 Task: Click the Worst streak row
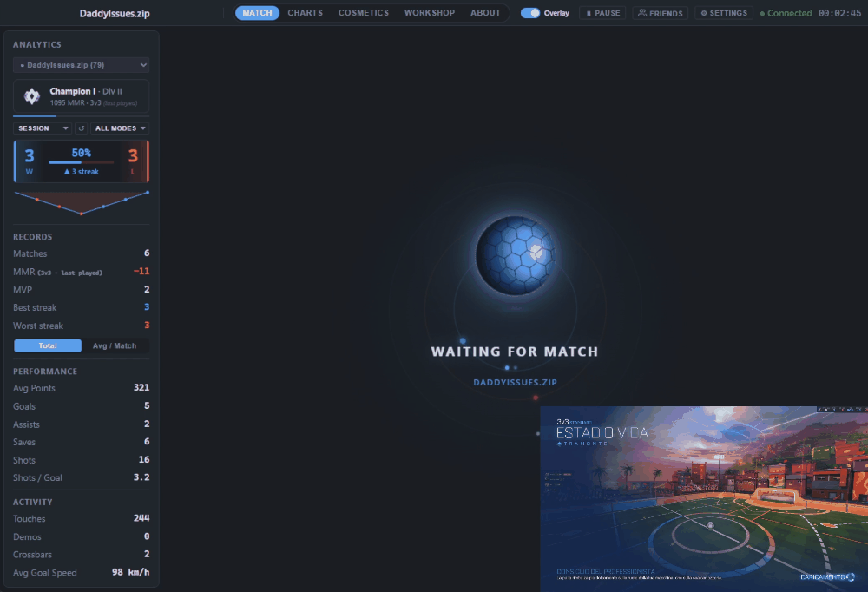click(82, 325)
